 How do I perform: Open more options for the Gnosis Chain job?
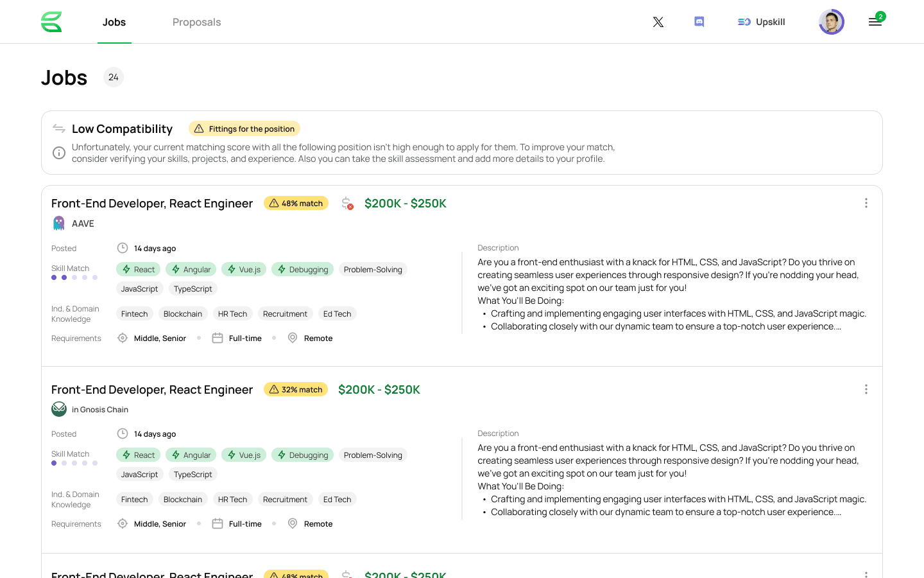coord(866,389)
